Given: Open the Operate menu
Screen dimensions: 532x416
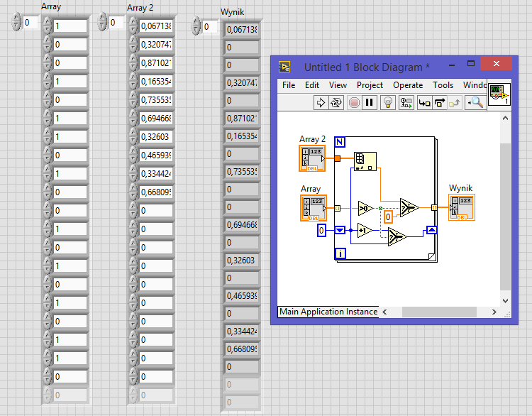Looking at the screenshot, I should [408, 85].
